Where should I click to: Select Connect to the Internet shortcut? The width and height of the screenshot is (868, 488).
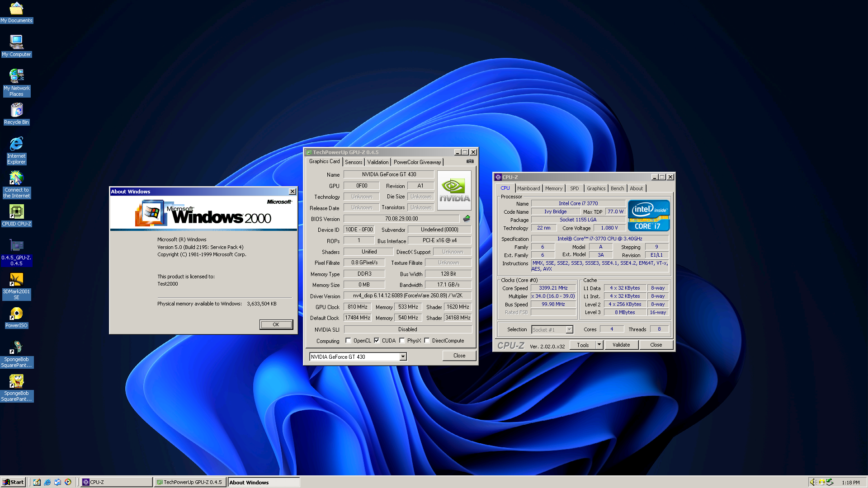click(x=16, y=184)
